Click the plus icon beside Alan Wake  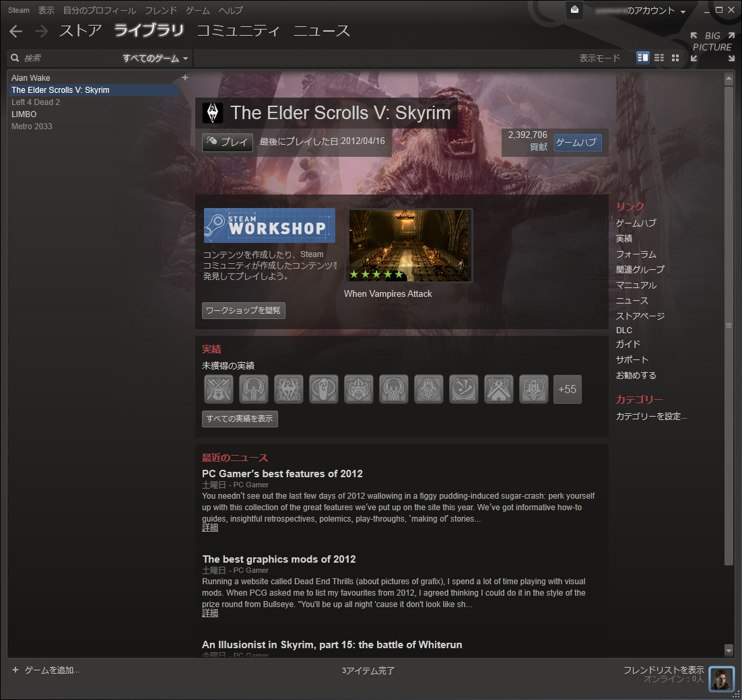tap(185, 77)
